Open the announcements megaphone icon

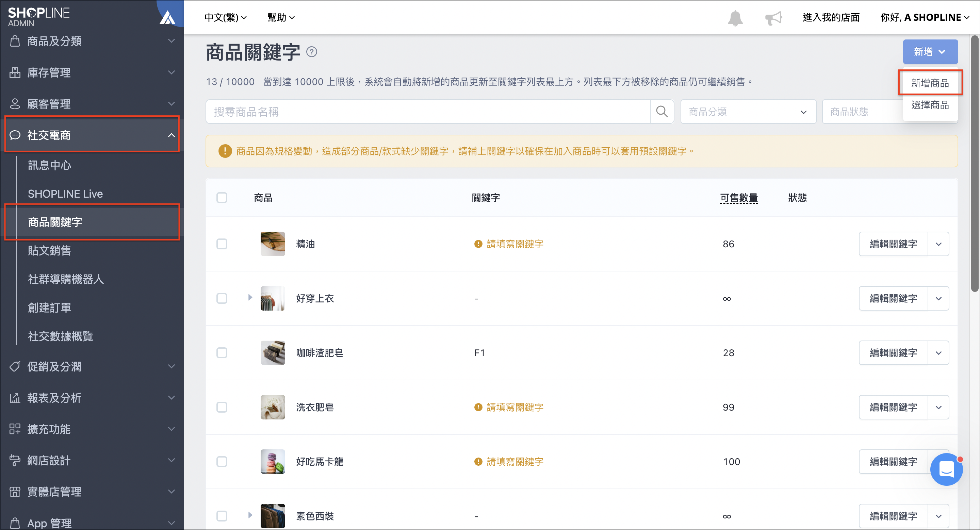point(773,18)
